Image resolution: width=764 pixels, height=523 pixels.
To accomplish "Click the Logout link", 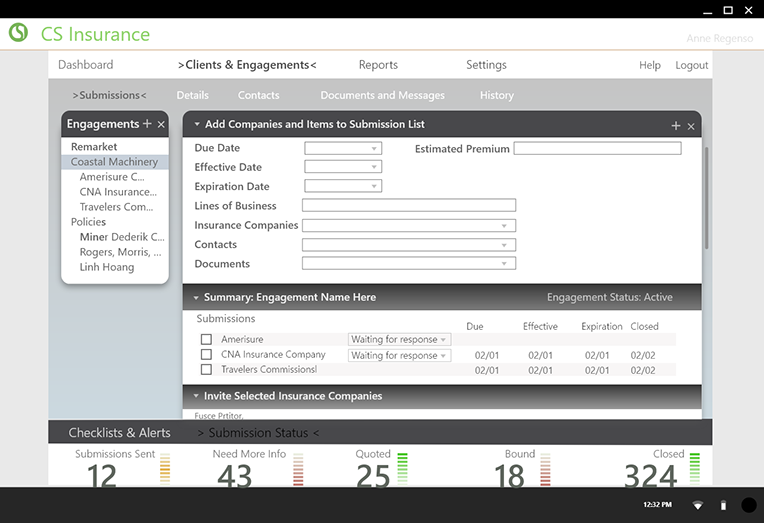I will click(691, 65).
